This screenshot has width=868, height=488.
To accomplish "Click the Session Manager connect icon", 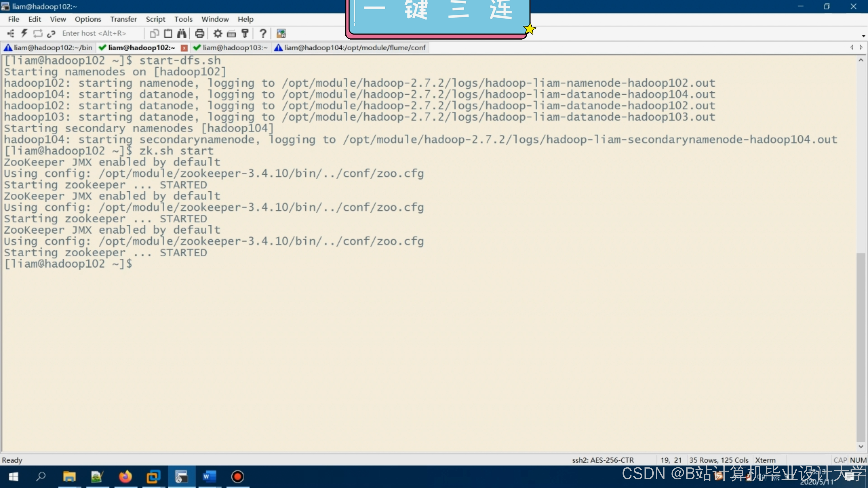I will pos(11,33).
